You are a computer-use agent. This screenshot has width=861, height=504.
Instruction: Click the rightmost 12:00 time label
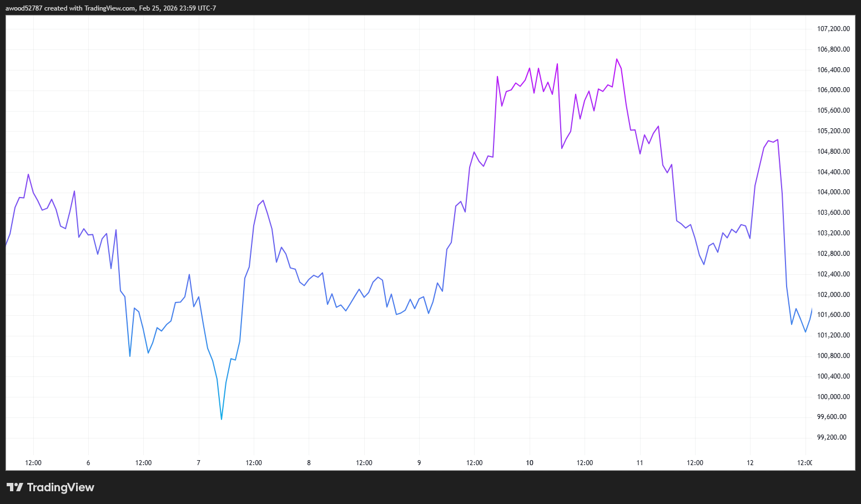(804, 462)
